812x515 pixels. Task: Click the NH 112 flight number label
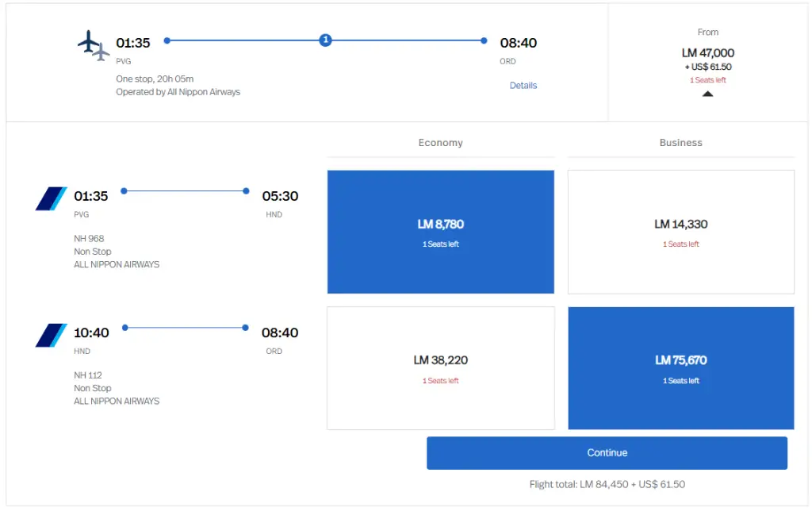coord(88,375)
